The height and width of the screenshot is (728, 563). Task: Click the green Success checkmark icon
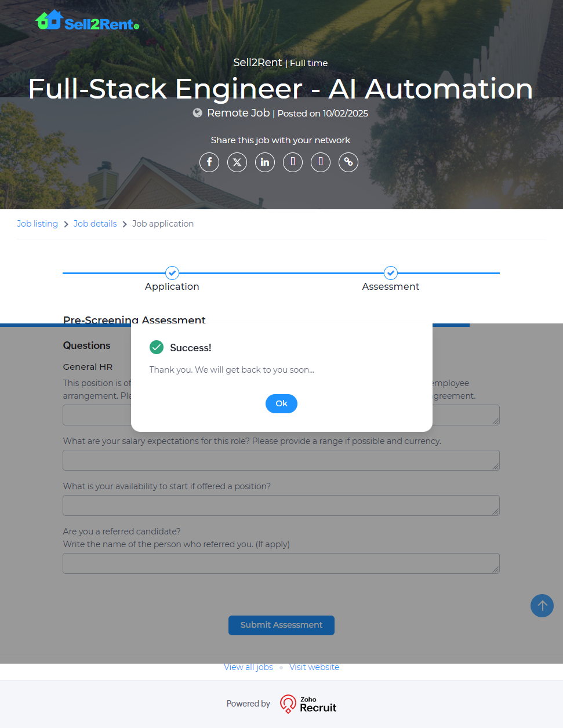pyautogui.click(x=157, y=347)
